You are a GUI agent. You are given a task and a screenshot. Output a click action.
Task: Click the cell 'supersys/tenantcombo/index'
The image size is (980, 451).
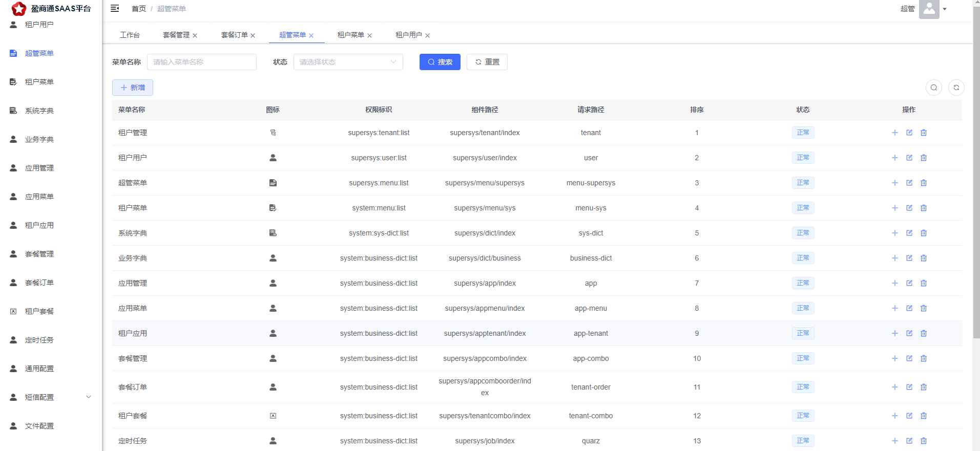coord(485,416)
